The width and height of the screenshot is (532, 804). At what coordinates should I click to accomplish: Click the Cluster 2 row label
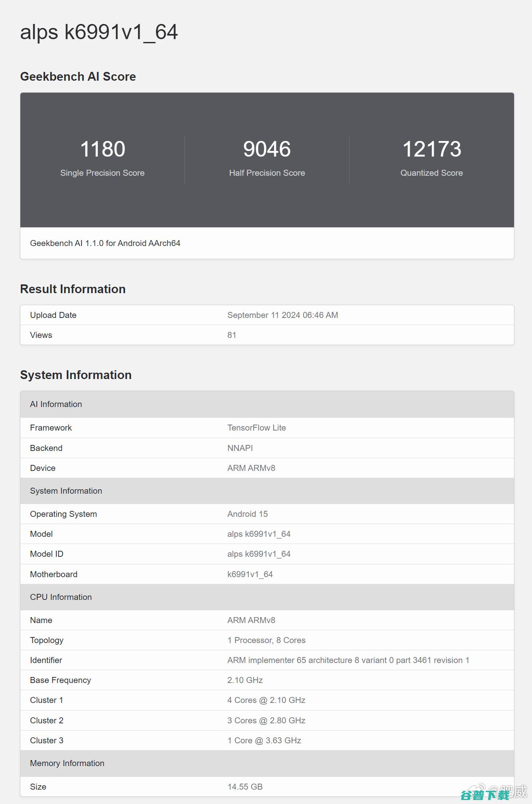pyautogui.click(x=47, y=721)
